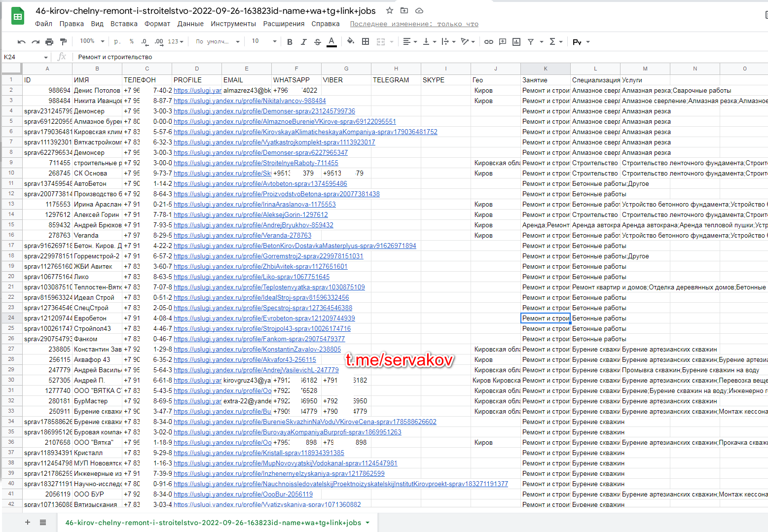Viewport: 768px width, 532px height.
Task: Select column K header
Action: 546,69
